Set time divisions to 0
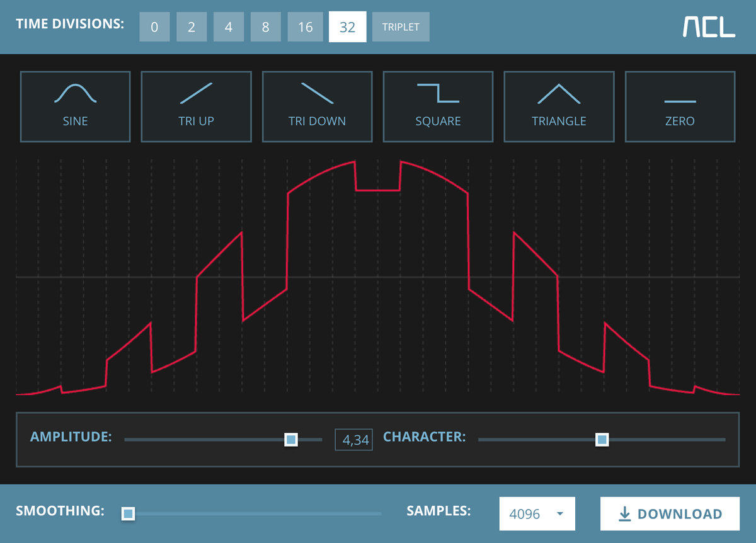Image resolution: width=756 pixels, height=543 pixels. pyautogui.click(x=154, y=28)
